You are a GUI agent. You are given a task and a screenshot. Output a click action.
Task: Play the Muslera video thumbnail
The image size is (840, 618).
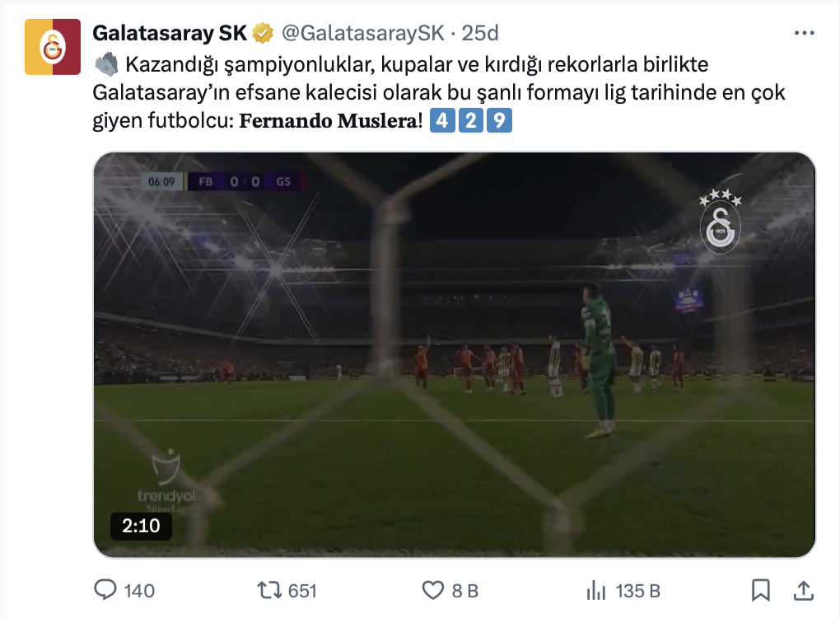point(455,355)
